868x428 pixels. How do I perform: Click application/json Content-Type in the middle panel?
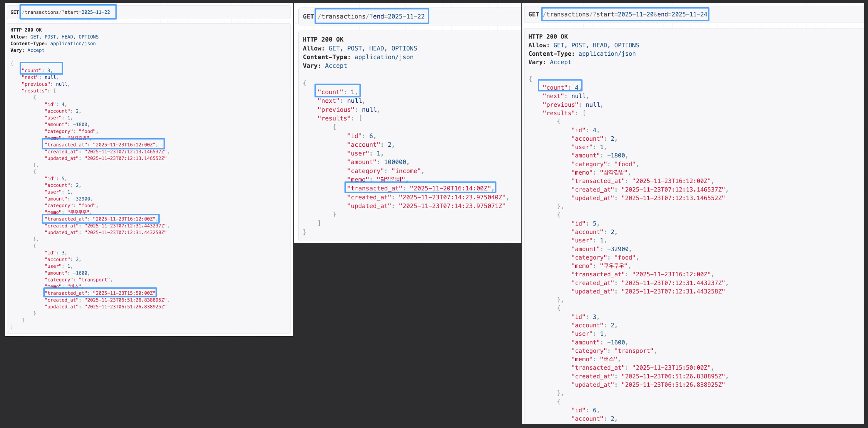point(384,57)
